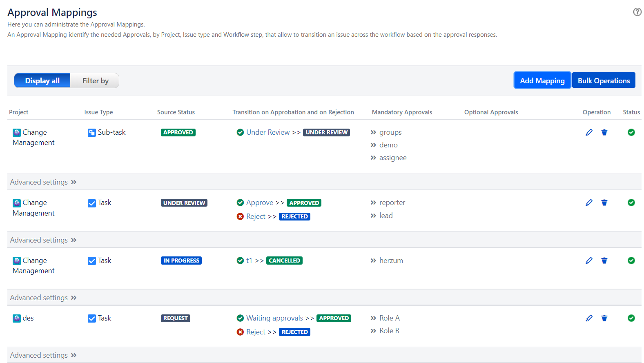Expand Advanced settings under Sub-task mapping
The image size is (644, 363).
43,182
